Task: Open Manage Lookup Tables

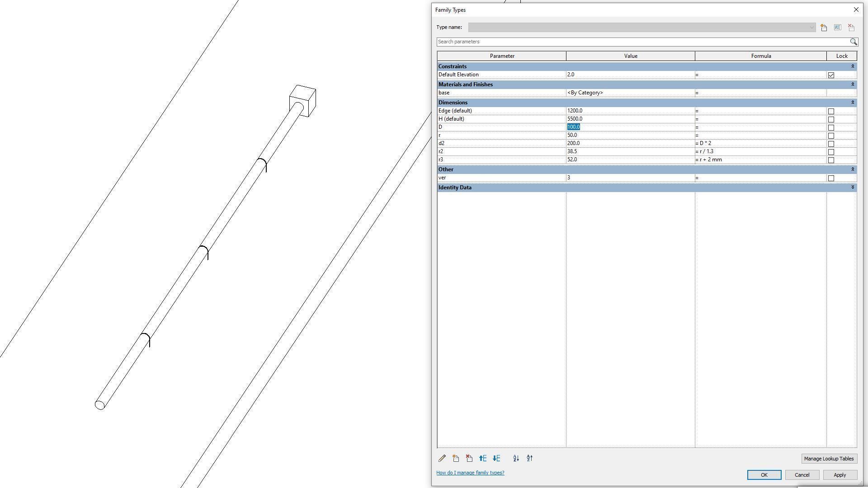Action: point(829,459)
